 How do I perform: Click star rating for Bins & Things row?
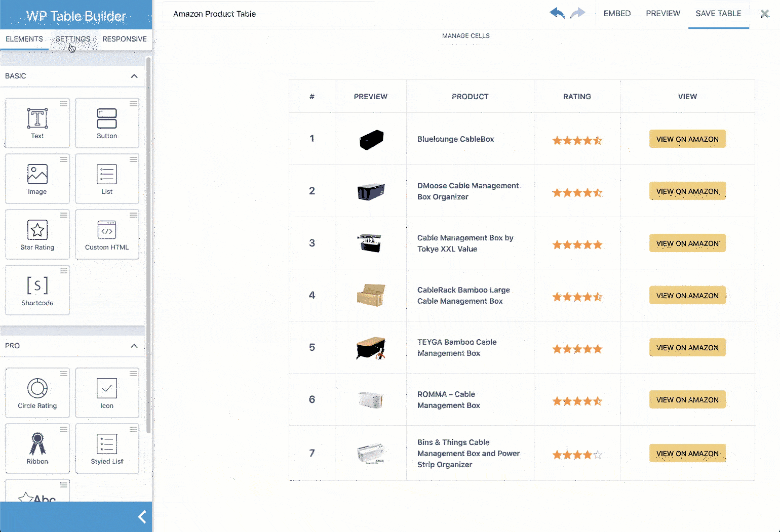click(577, 455)
